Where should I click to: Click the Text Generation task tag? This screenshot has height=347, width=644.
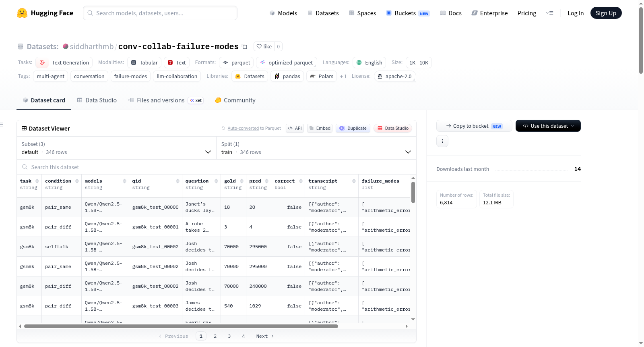[64, 62]
